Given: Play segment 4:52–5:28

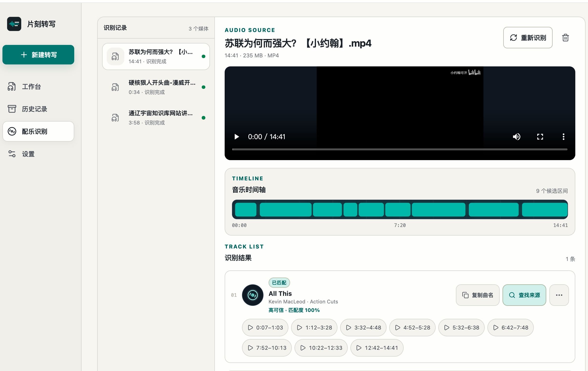Looking at the screenshot, I should pyautogui.click(x=412, y=328).
